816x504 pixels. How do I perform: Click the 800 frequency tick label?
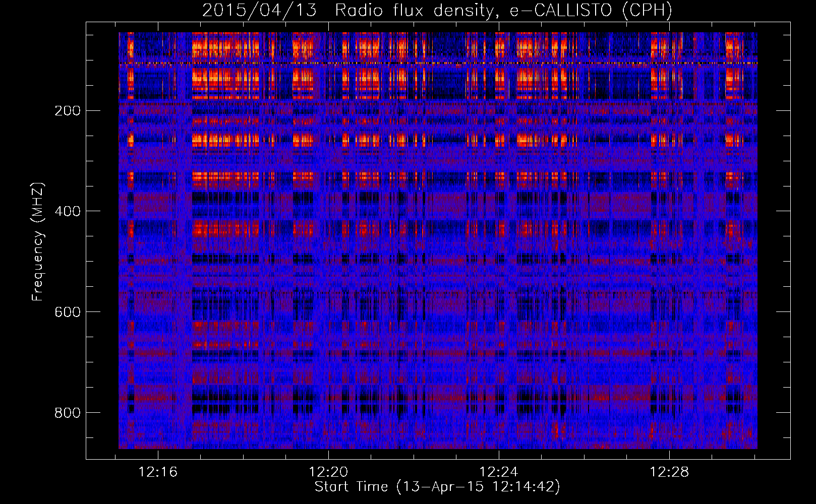tap(68, 413)
